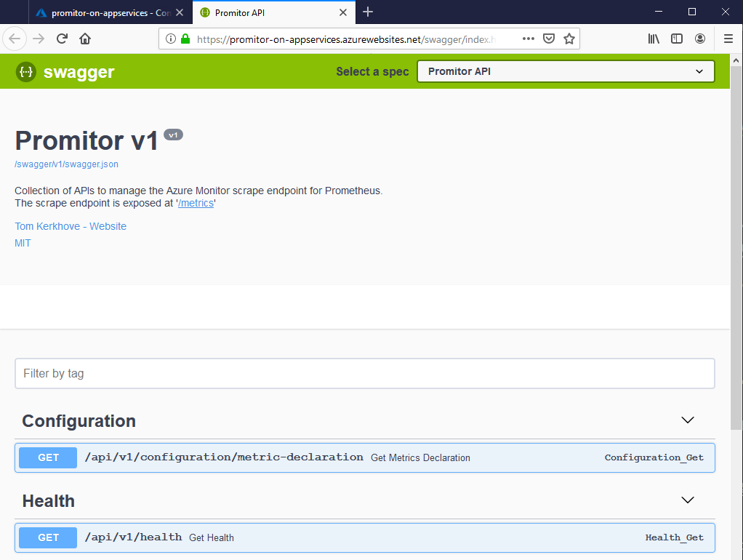Open the Firefox library icon
Viewport: 743px width, 560px height.
coord(654,39)
